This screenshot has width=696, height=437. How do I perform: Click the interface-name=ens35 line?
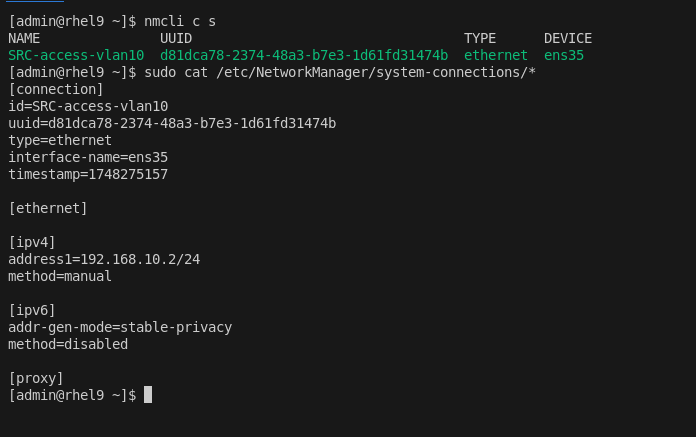(x=88, y=158)
